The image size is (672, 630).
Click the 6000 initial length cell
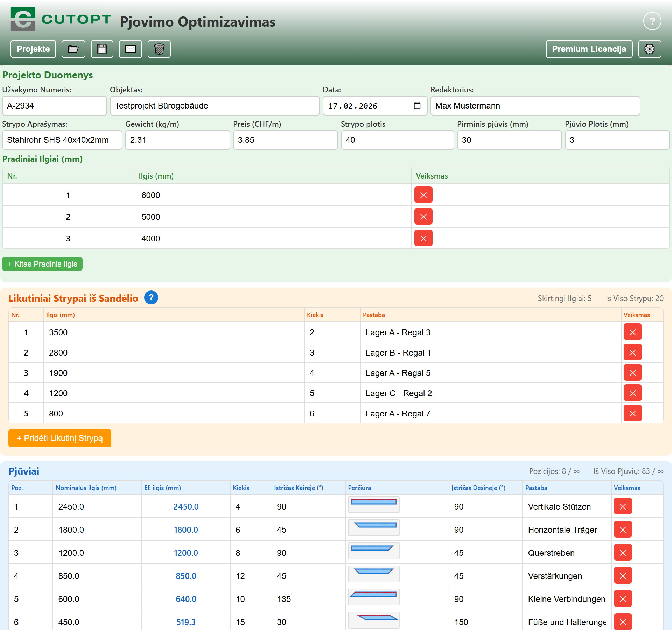(x=273, y=195)
